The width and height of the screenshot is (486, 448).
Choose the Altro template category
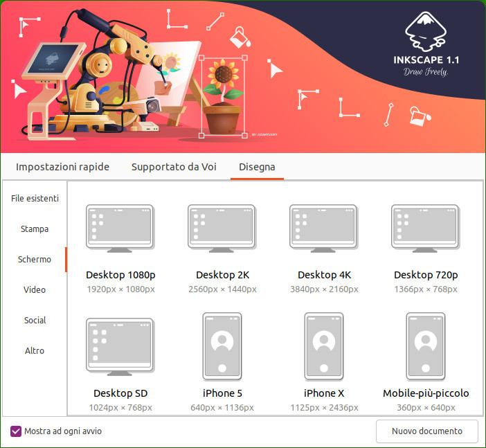click(35, 350)
